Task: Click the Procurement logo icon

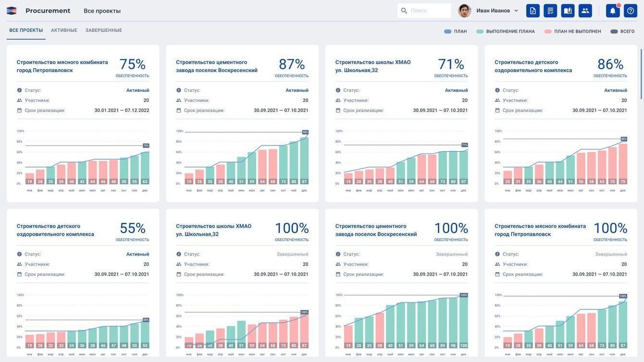Action: (x=12, y=11)
